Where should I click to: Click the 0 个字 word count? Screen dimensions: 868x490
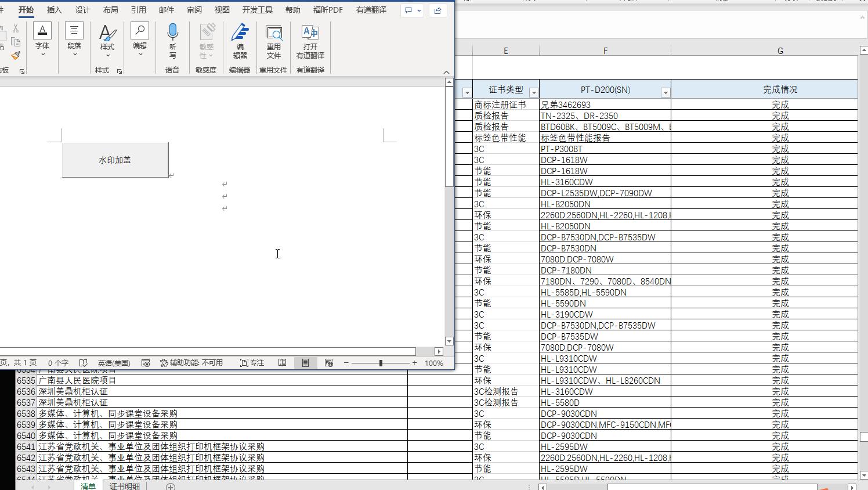click(x=58, y=363)
